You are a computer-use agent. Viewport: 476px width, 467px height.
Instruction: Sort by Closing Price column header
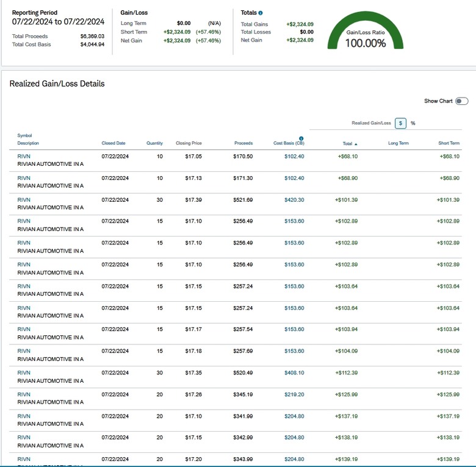[x=189, y=143]
